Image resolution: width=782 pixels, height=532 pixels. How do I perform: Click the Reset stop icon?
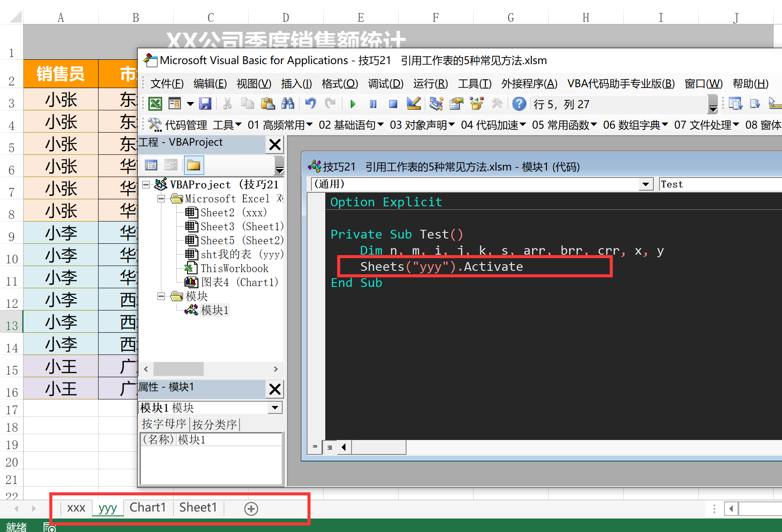[393, 104]
